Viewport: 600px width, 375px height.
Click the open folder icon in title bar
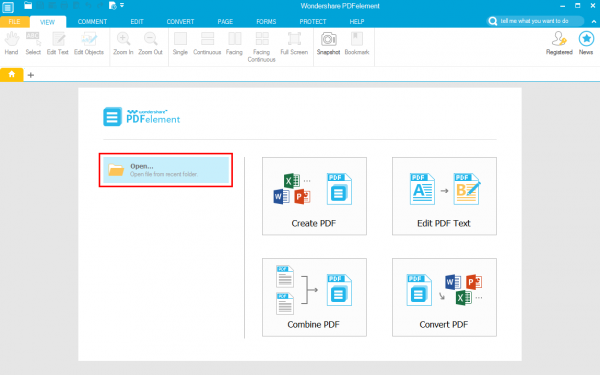click(28, 5)
